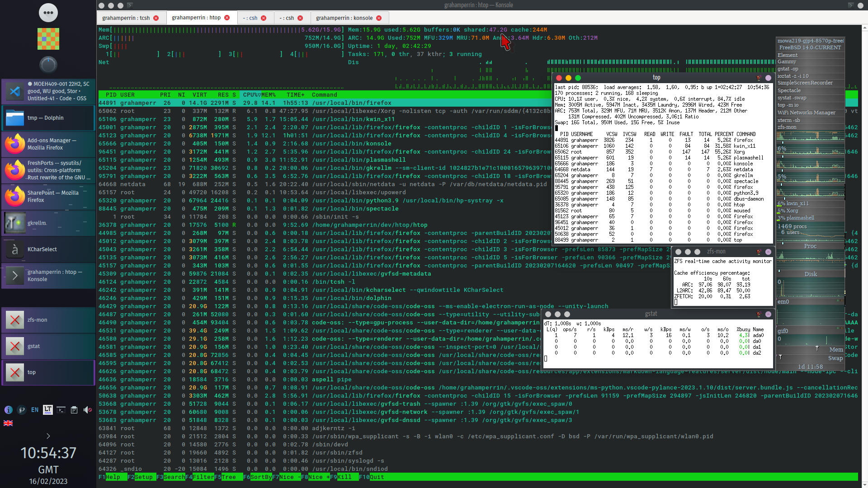This screenshot has height=488, width=868.
Task: Expand the collapsed sidebar with the right chevron
Action: [47, 436]
